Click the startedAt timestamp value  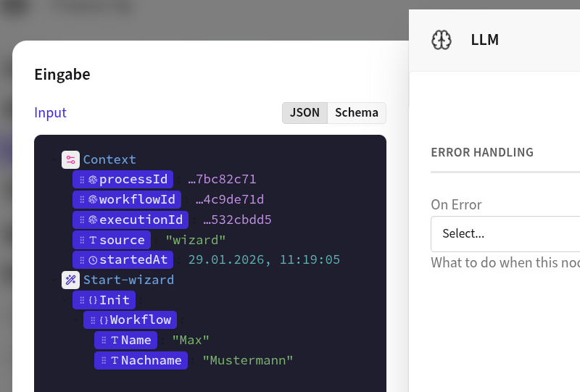click(264, 260)
